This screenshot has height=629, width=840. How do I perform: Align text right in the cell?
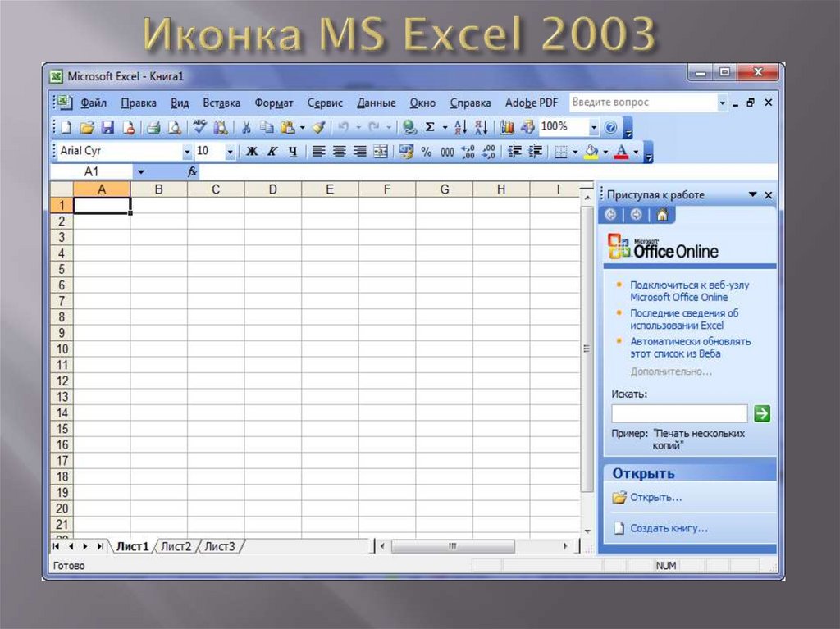tap(360, 152)
